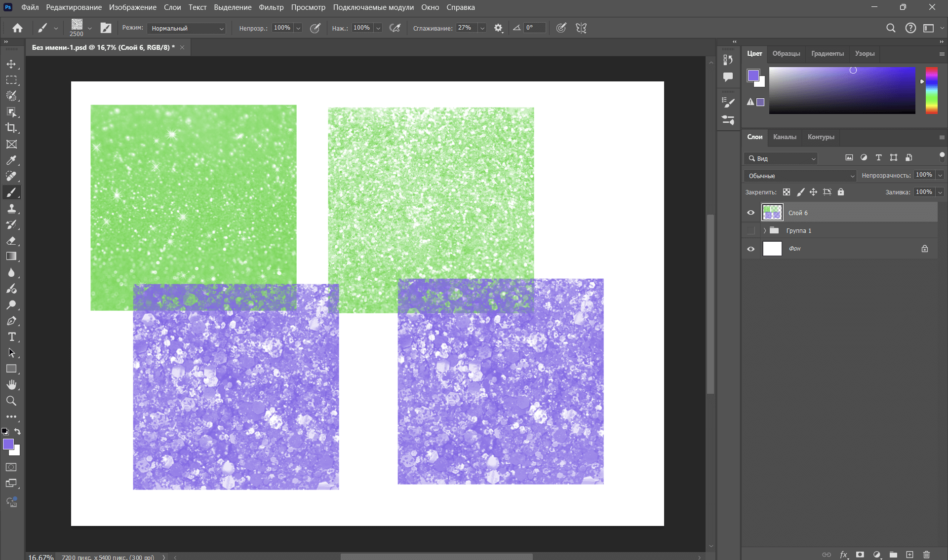Image resolution: width=948 pixels, height=560 pixels.
Task: Select the Crop tool
Action: (x=11, y=128)
